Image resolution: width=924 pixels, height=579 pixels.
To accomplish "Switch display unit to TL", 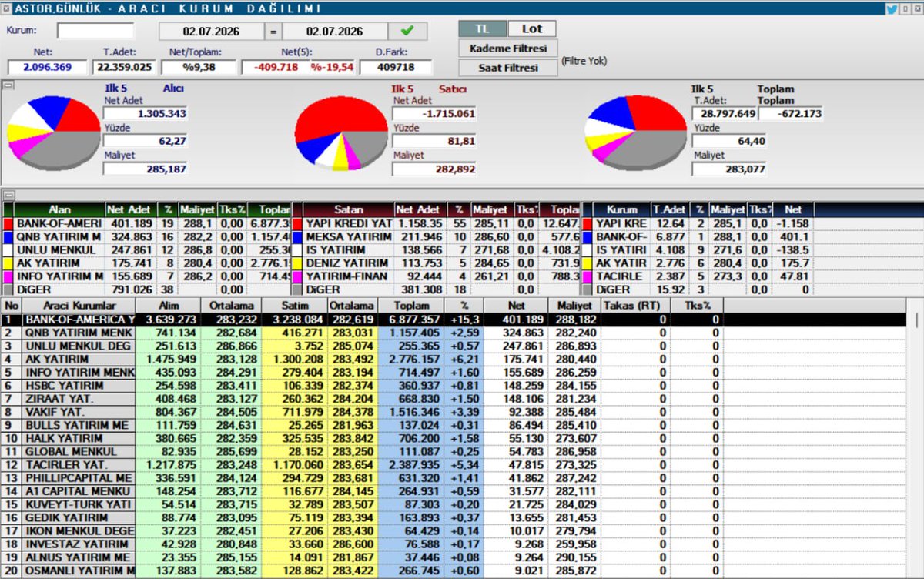I will 482,28.
